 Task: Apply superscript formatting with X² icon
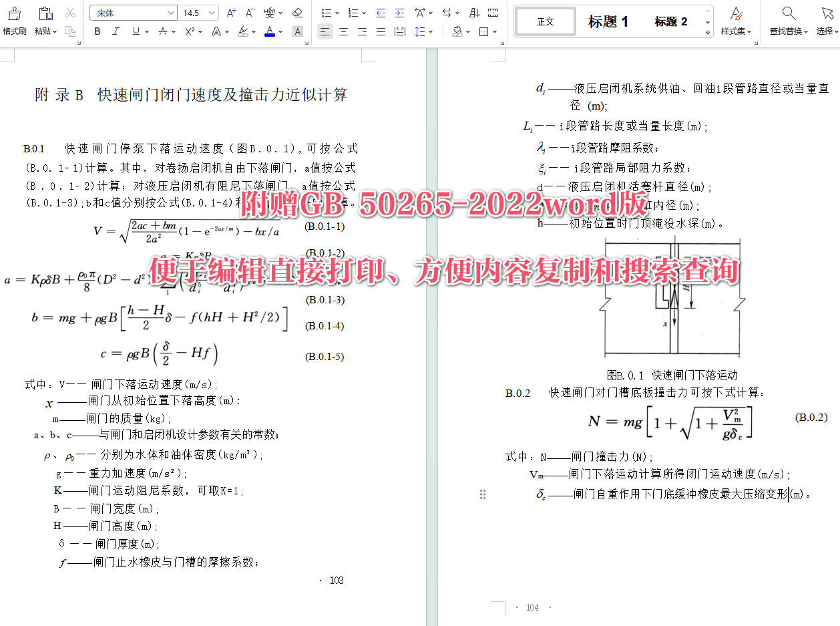(x=189, y=31)
